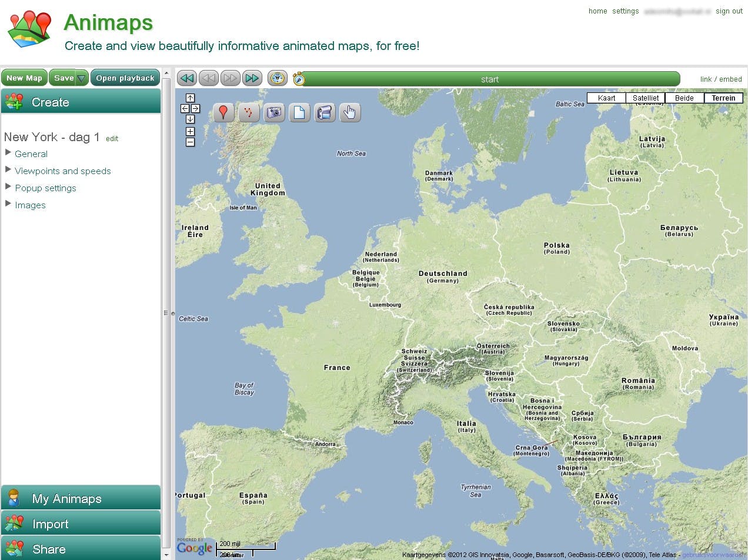This screenshot has width=748, height=560.
Task: Select the red marker pin tool
Action: [x=223, y=112]
